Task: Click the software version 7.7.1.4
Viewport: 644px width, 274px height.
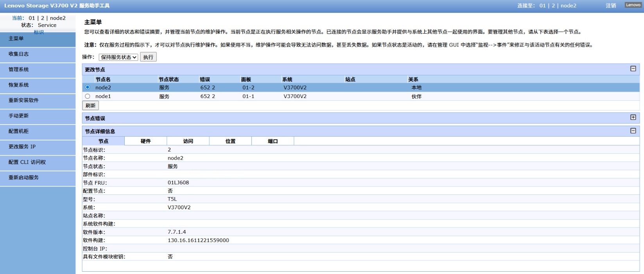Action: coord(177,232)
